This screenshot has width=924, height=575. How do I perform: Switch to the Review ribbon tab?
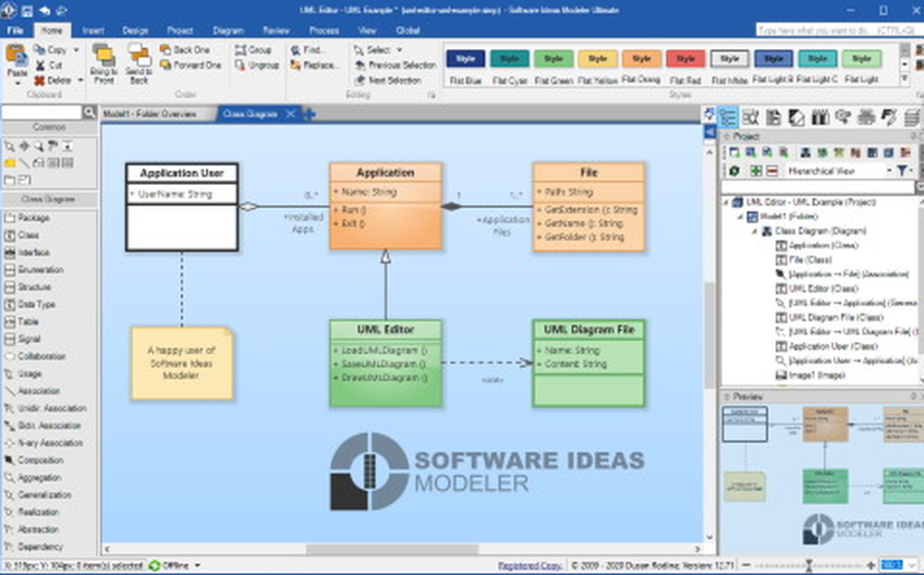click(x=275, y=31)
